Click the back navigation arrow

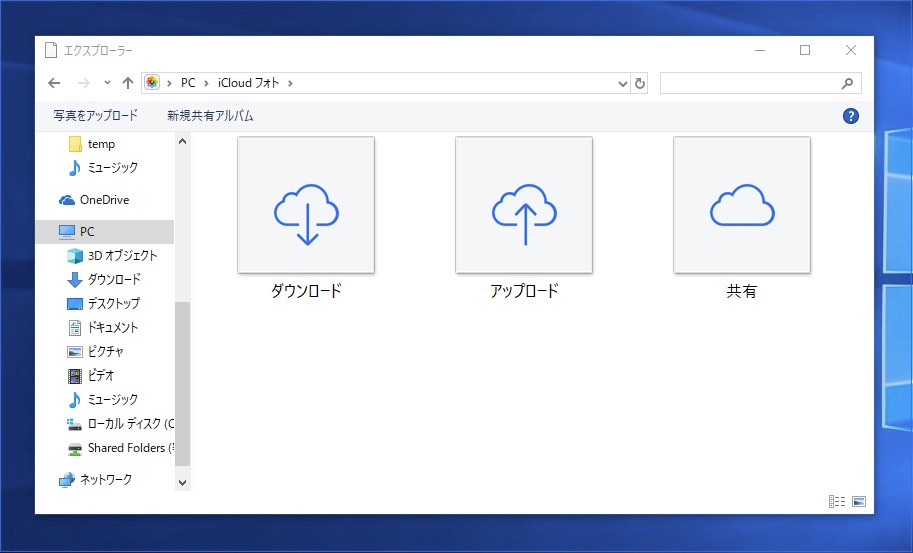click(54, 83)
